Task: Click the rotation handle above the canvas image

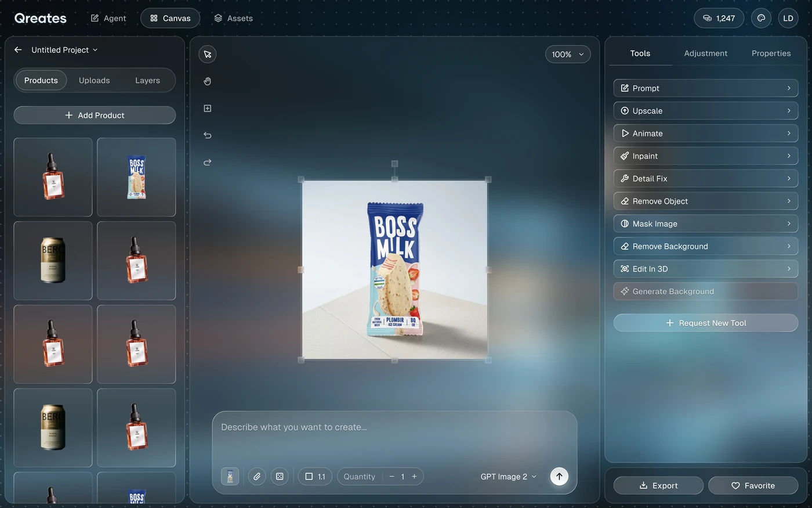Action: point(395,164)
